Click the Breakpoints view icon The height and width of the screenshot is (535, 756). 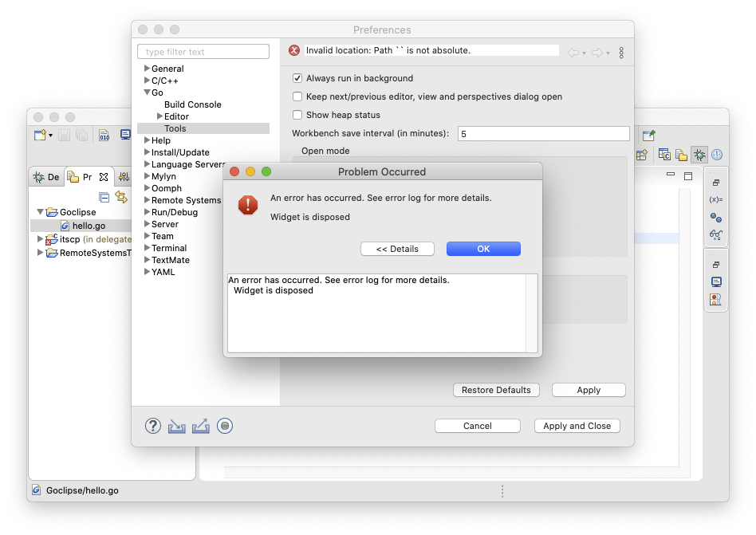(715, 217)
